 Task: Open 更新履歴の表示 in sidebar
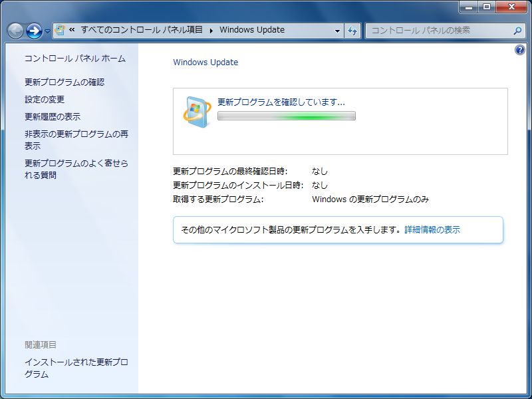pos(53,117)
